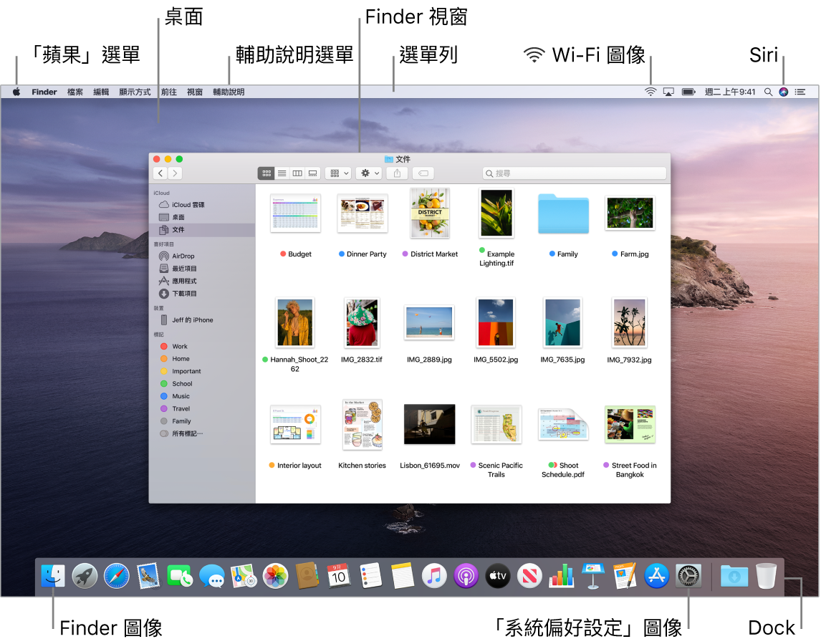
Task: Open 系統偏好設定 from the Dock
Action: tap(688, 576)
